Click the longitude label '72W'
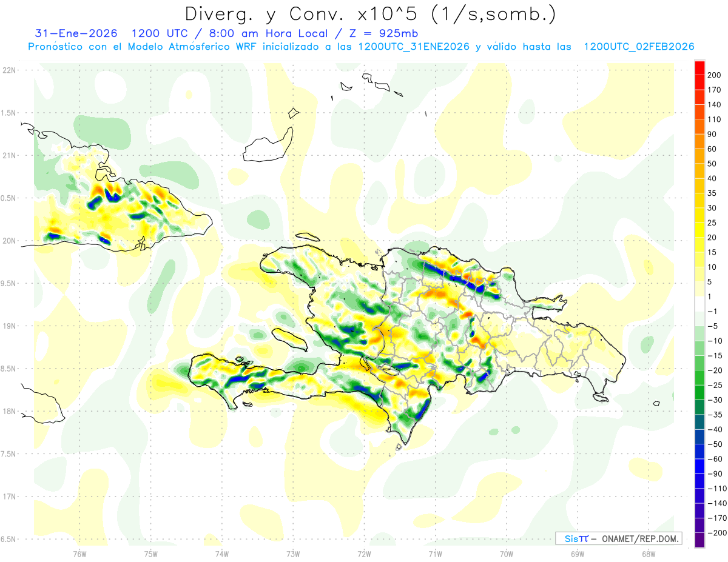The width and height of the screenshot is (728, 562). tap(364, 554)
